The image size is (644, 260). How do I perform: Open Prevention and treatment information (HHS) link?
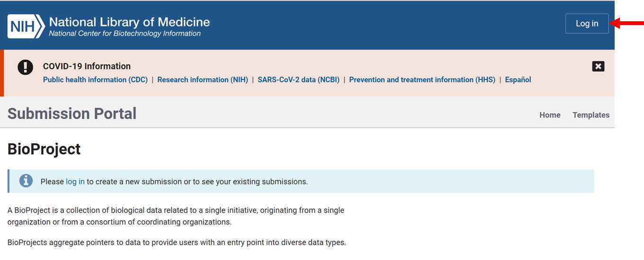click(422, 80)
